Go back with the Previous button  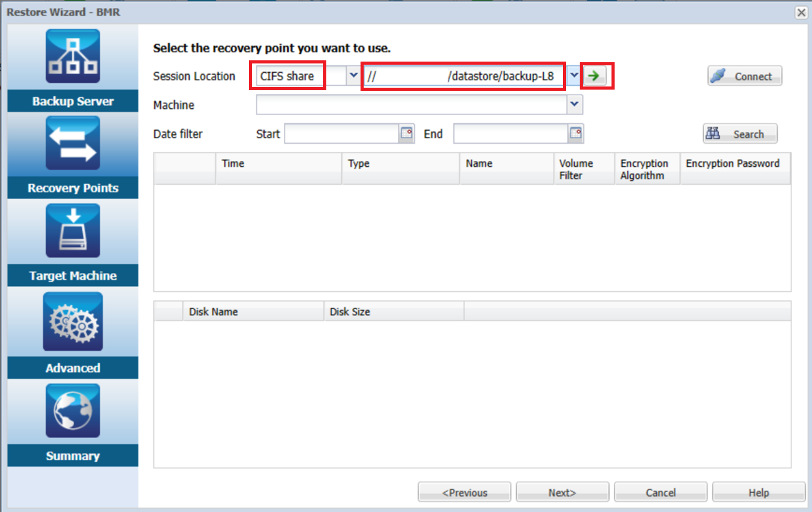465,493
